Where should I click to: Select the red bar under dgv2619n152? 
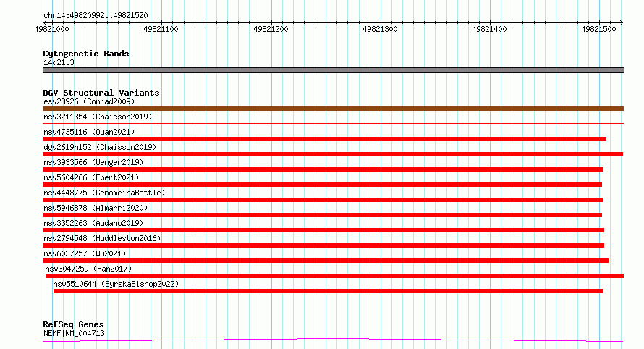(333, 154)
